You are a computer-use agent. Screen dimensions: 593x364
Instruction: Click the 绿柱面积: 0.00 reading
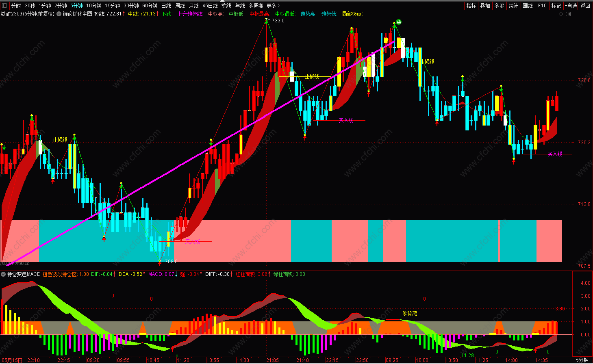(289, 274)
